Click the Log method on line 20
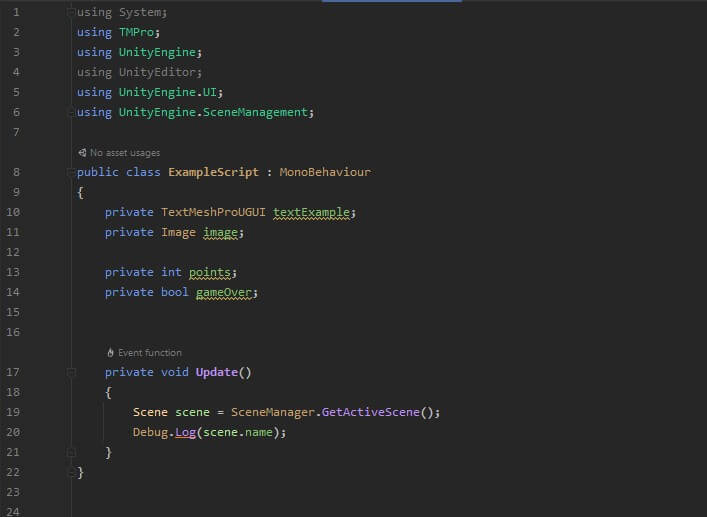Image resolution: width=707 pixels, height=517 pixels. (x=185, y=432)
